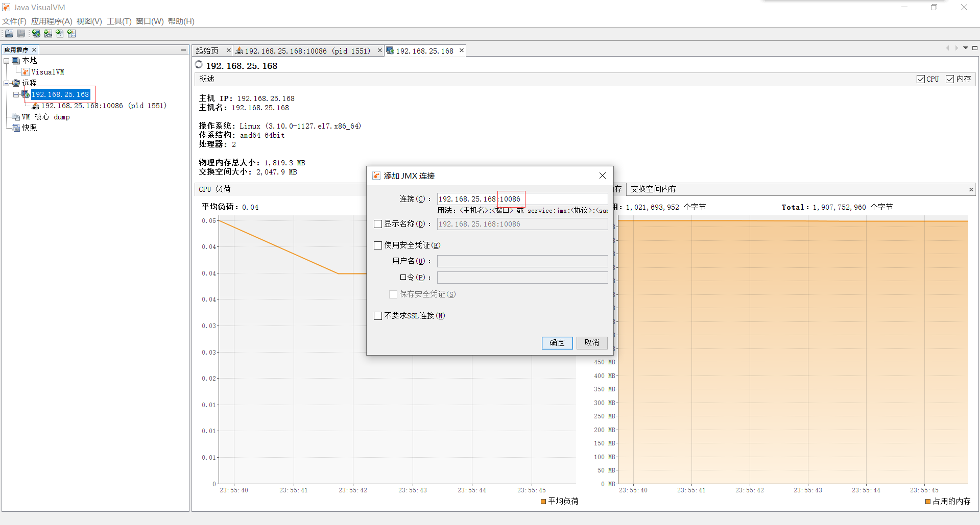Click Add Remote Host toolbar icon
Image resolution: width=980 pixels, height=525 pixels.
36,34
